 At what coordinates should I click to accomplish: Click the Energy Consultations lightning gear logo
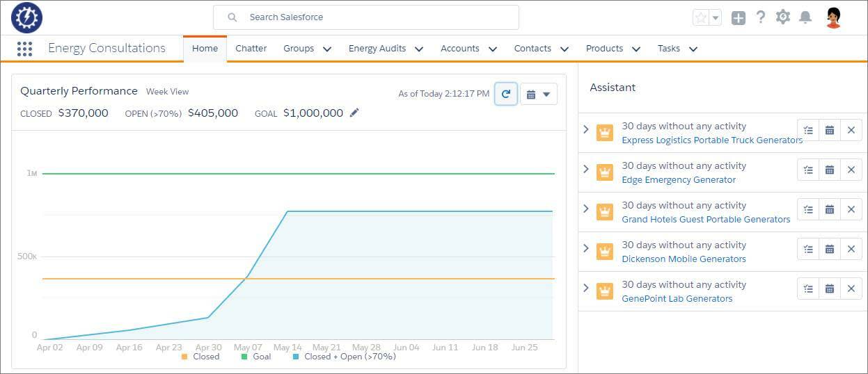tap(27, 17)
